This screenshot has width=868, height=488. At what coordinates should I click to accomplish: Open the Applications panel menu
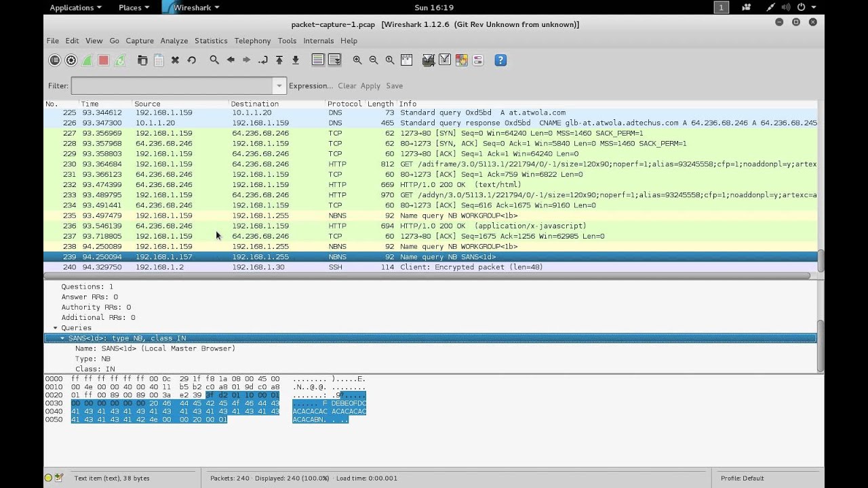click(x=75, y=7)
